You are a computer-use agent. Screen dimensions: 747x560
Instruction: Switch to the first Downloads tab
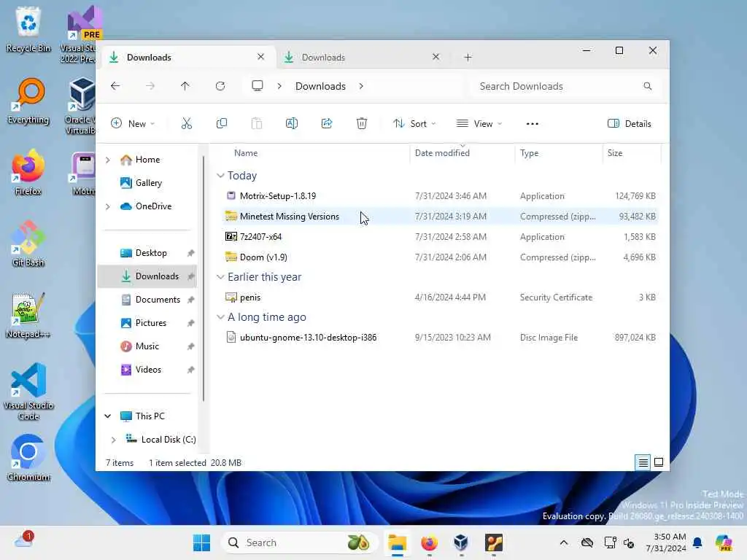186,57
